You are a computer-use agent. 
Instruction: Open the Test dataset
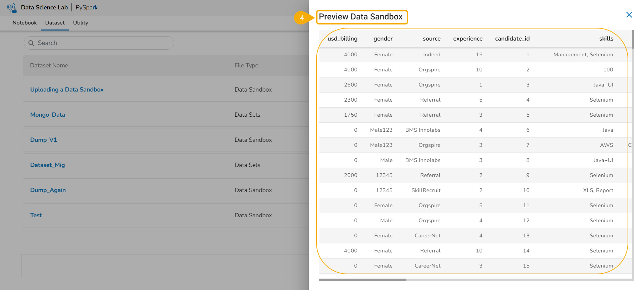[x=36, y=215]
